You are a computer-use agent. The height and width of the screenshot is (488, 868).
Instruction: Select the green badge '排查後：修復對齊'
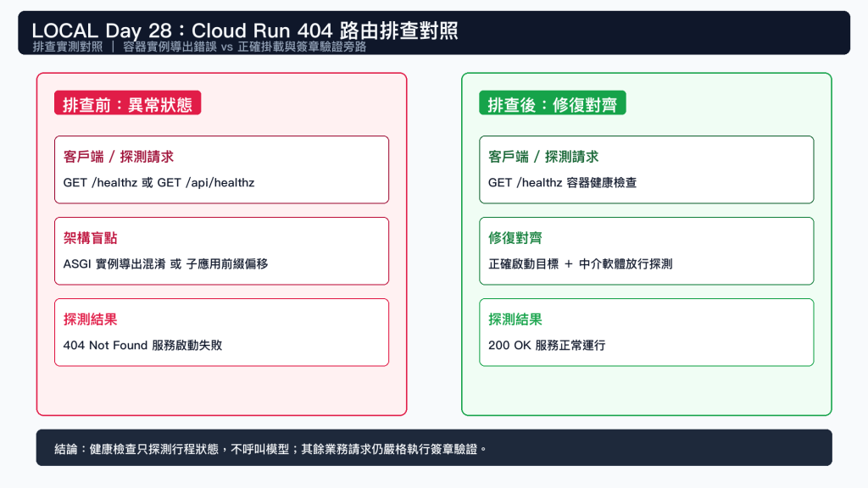[552, 104]
